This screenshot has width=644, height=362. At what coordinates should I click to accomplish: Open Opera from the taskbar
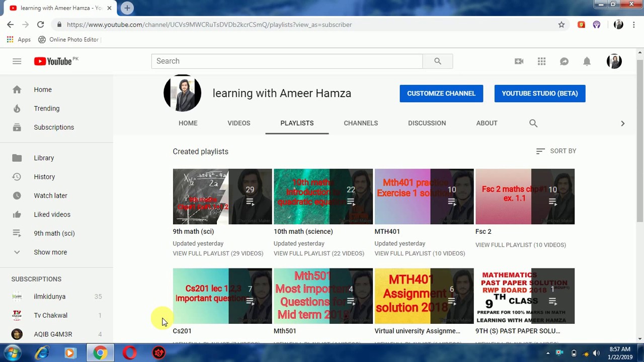pyautogui.click(x=129, y=353)
